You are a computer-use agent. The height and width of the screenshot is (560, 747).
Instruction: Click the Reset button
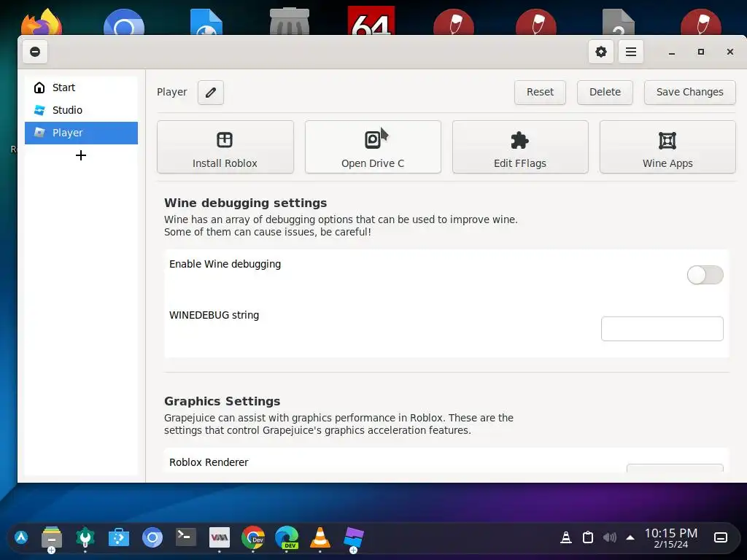pos(540,93)
